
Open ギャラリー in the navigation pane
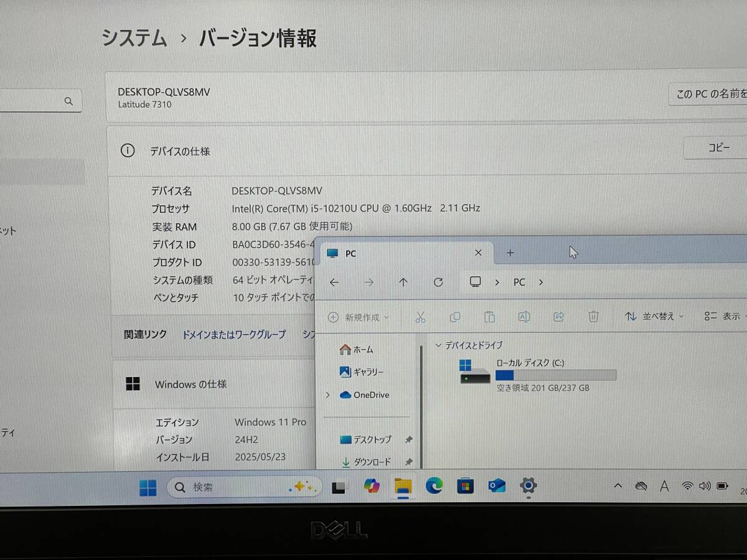(x=361, y=372)
